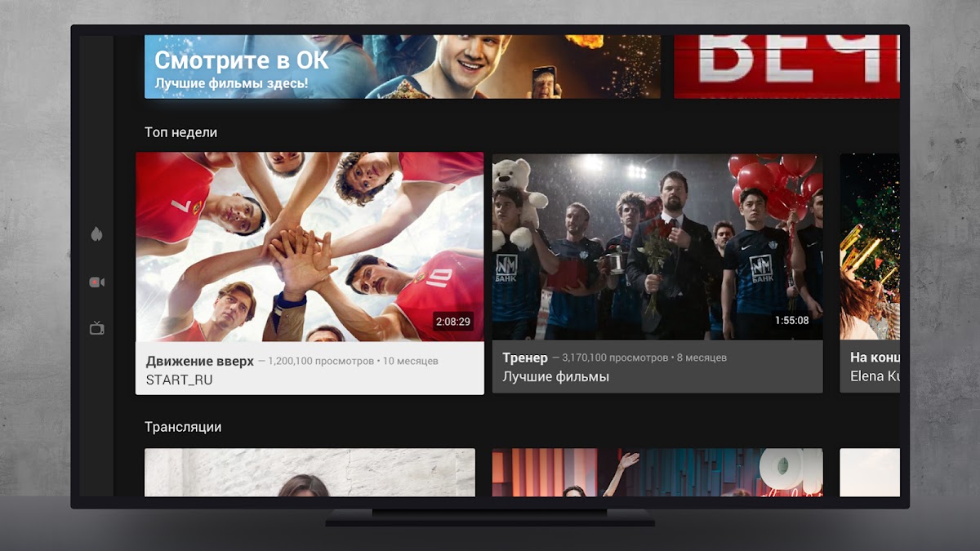Open the "Elena Ku" channel name

coord(874,377)
